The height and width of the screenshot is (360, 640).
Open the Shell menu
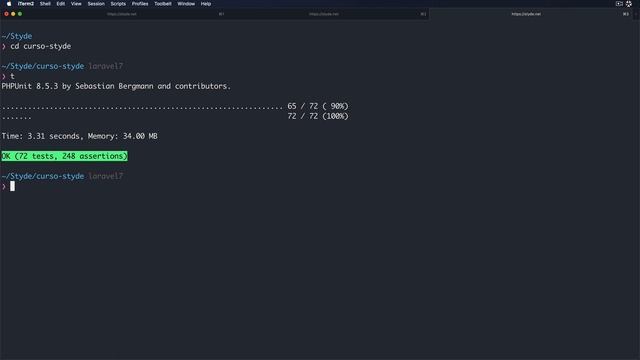(x=45, y=4)
